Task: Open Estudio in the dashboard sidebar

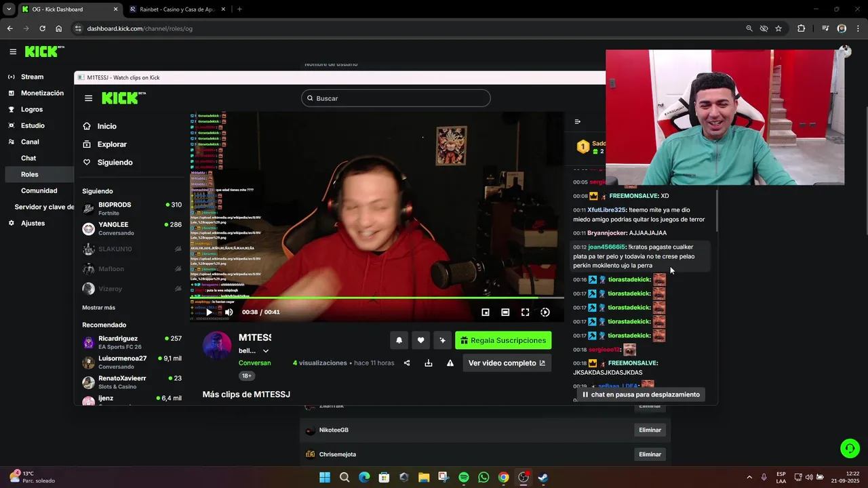Action: tap(33, 125)
